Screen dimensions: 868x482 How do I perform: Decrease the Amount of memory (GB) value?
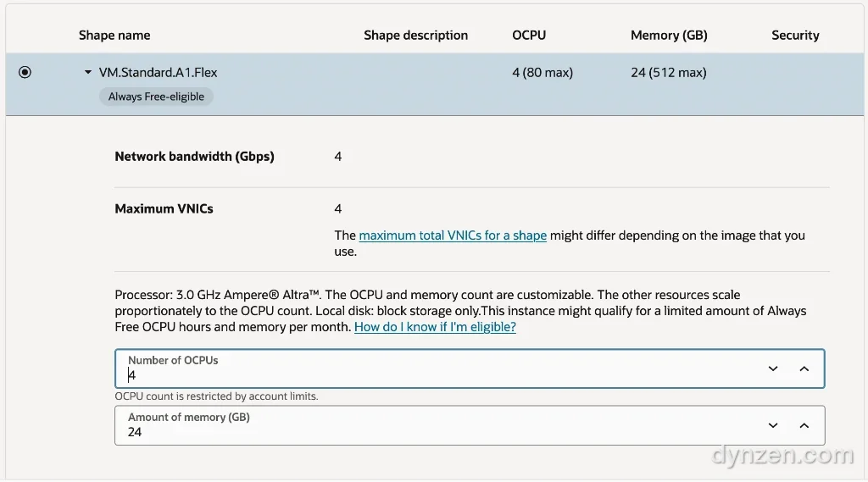click(x=773, y=425)
